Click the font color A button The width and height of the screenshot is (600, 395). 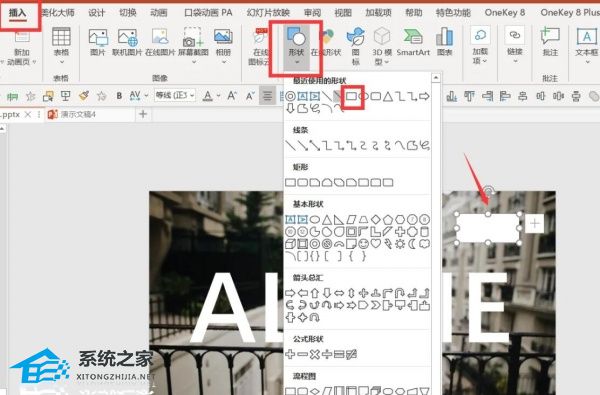[x=207, y=96]
